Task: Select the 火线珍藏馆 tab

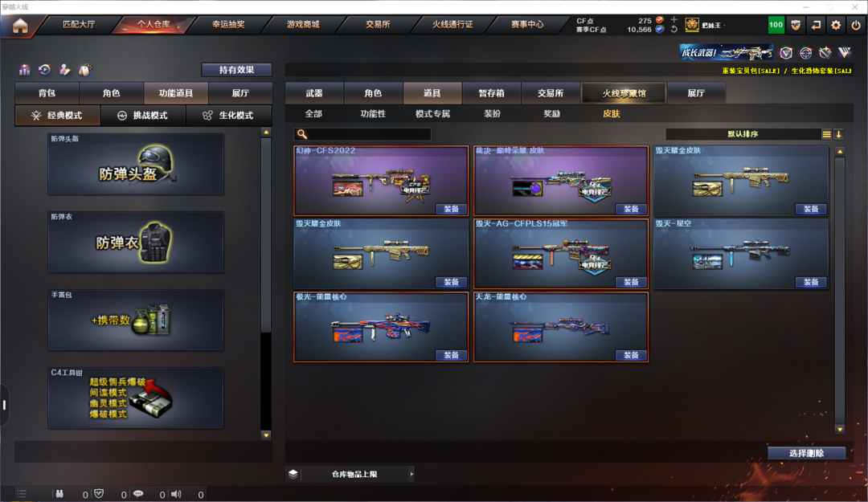Action: point(624,93)
